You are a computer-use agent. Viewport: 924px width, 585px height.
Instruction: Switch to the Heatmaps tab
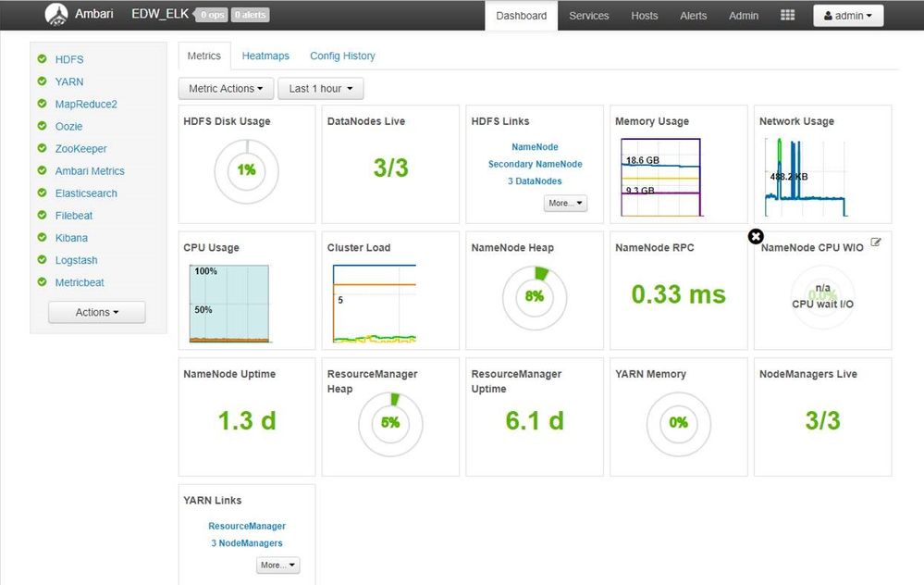pyautogui.click(x=265, y=56)
